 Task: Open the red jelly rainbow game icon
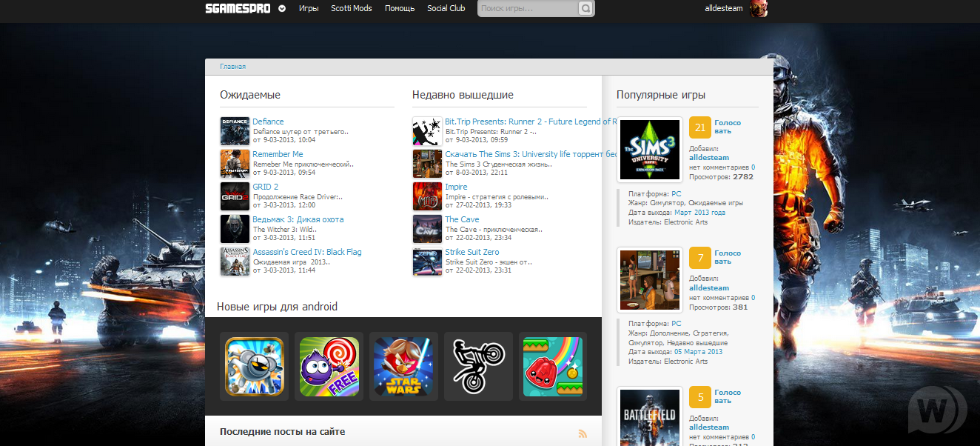(553, 367)
